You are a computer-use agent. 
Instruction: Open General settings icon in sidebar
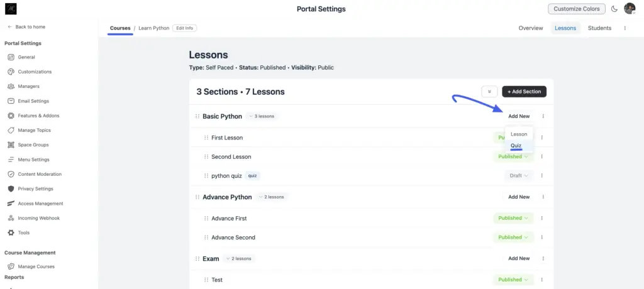11,57
